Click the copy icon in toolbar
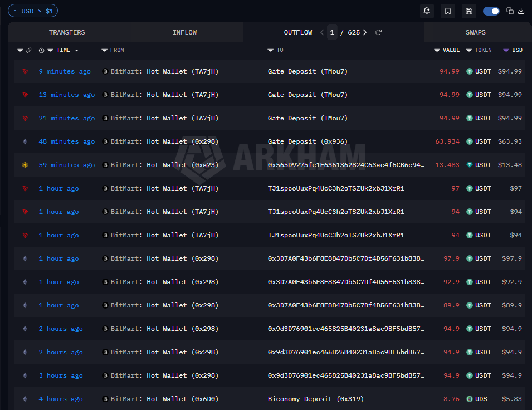Screen dimensions: 532x410 point(510,11)
